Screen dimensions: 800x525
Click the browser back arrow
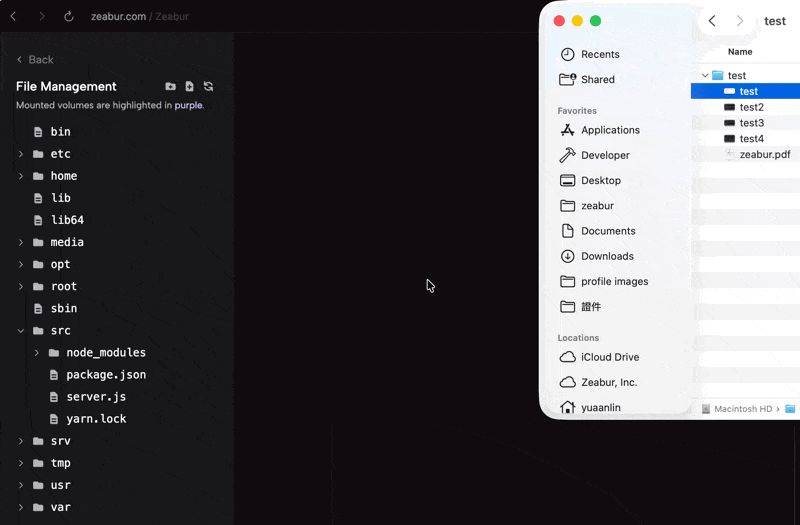(14, 16)
